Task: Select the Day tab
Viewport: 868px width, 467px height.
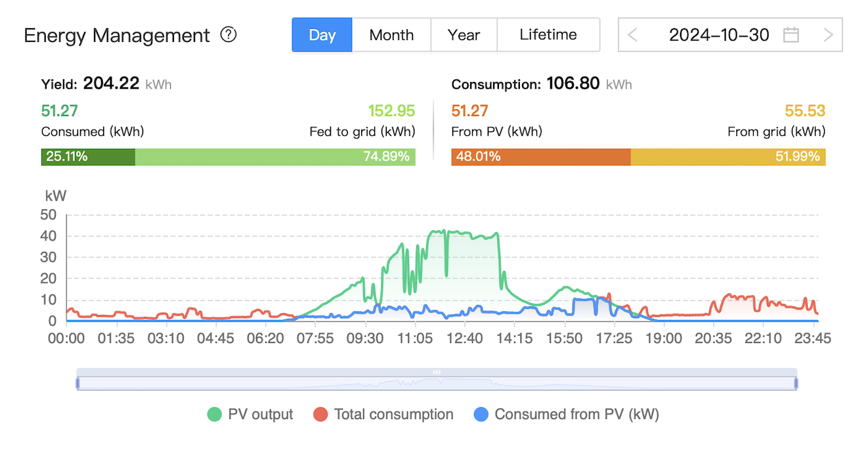Action: (322, 35)
